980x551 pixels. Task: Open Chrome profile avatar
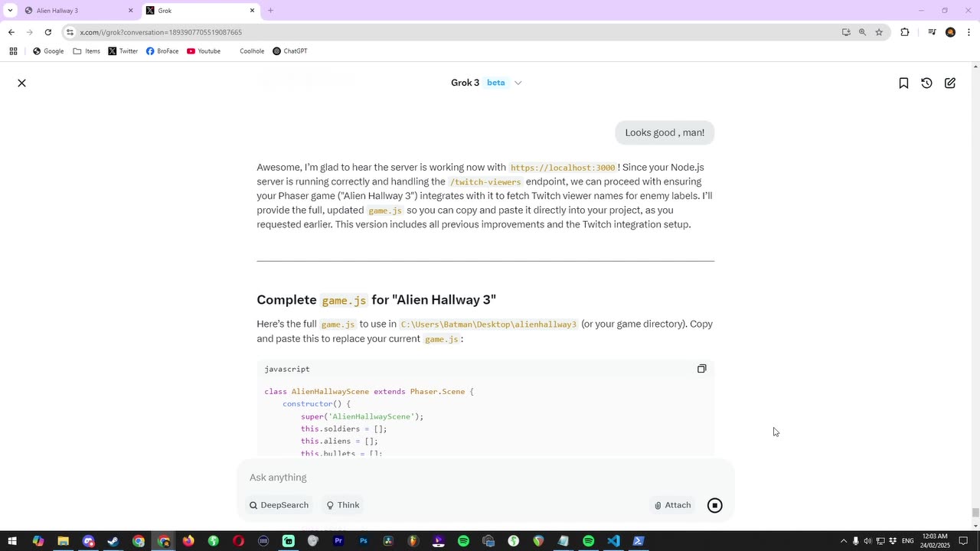[x=950, y=32]
